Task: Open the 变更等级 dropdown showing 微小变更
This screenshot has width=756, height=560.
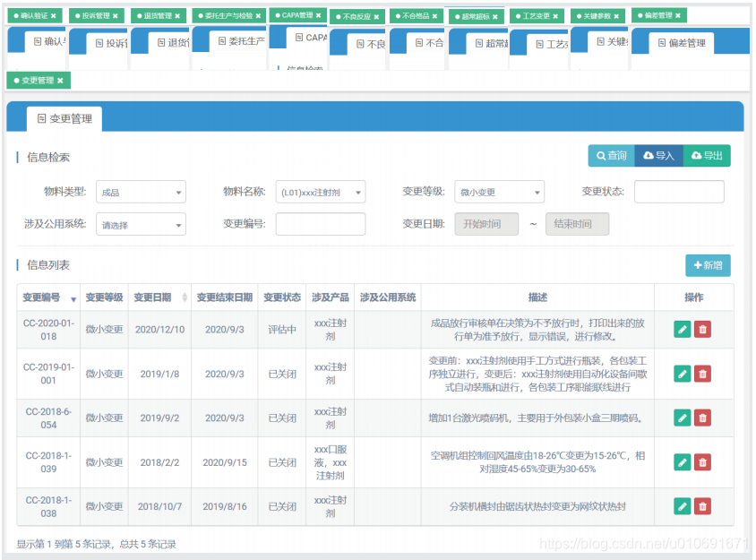Action: pos(500,192)
